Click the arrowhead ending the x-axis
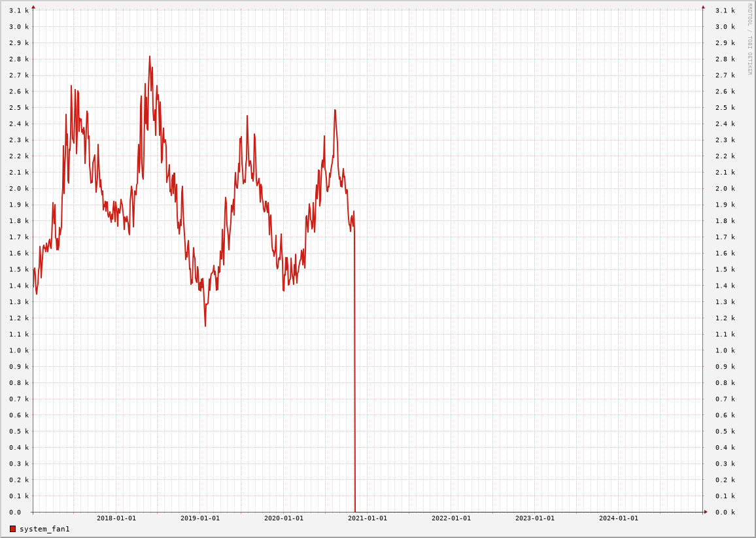756x538 pixels. coord(706,512)
